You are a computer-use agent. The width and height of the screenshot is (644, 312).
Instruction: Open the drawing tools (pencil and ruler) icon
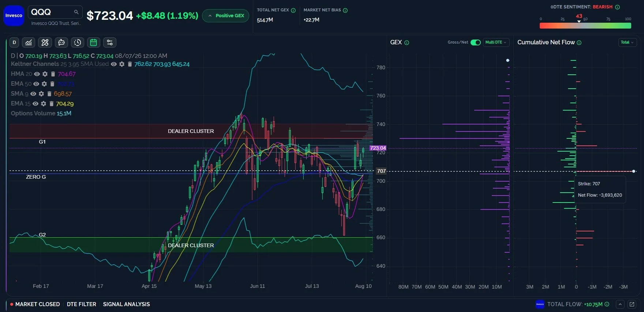click(x=45, y=42)
